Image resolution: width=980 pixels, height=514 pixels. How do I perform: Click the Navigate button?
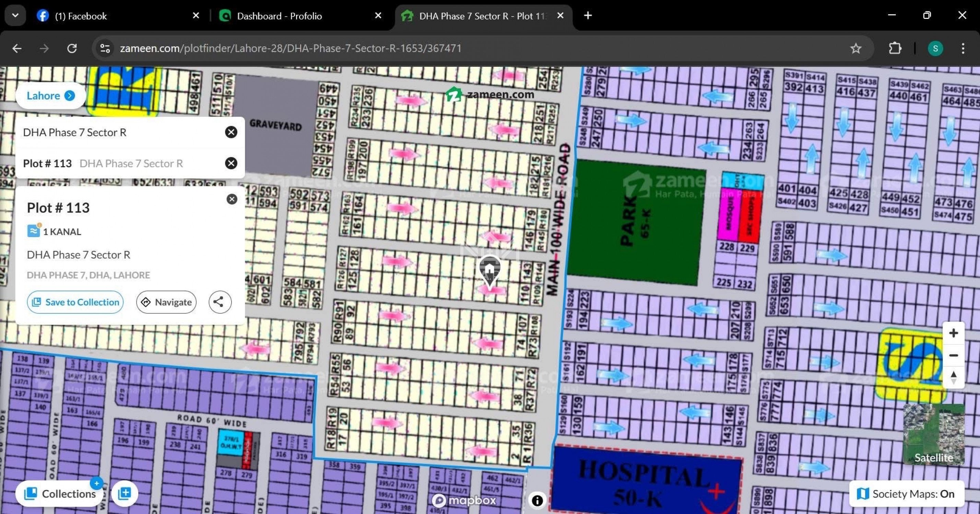coord(166,302)
